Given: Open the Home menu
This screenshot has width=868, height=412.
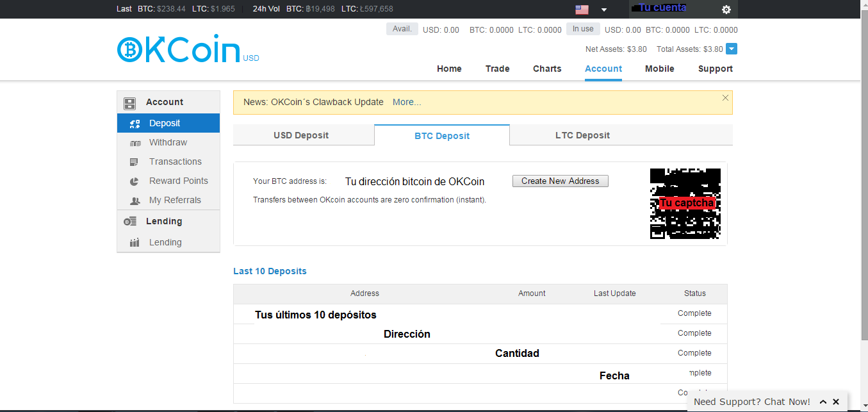Looking at the screenshot, I should (449, 69).
